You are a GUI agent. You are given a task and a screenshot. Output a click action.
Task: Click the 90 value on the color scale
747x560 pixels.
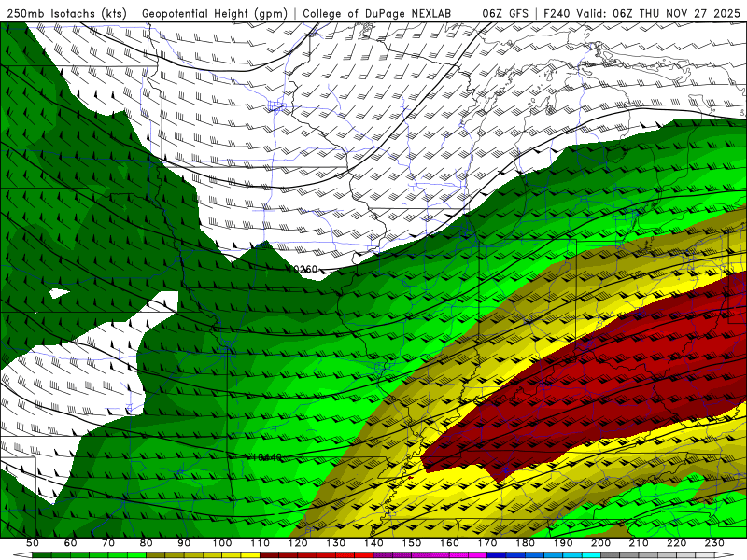[x=184, y=543]
